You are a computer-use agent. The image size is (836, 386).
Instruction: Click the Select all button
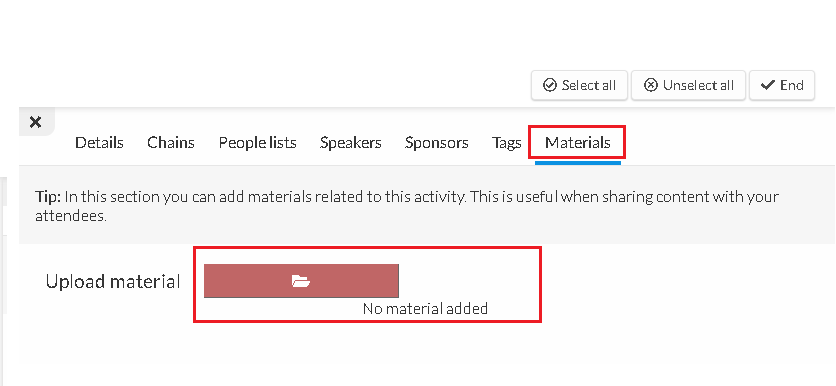579,85
